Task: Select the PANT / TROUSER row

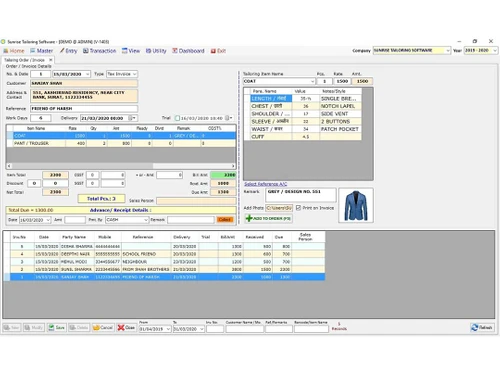Action: tap(121, 143)
